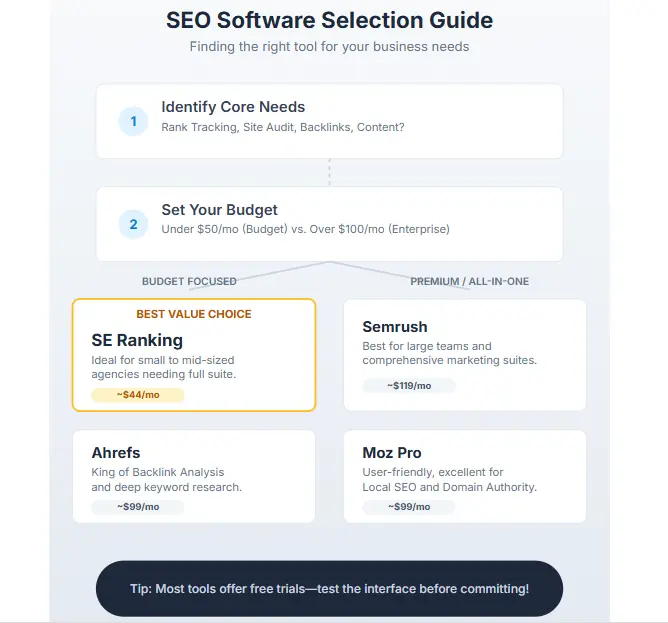668x623 pixels.
Task: Open the Moz Pro card title
Action: (x=392, y=453)
